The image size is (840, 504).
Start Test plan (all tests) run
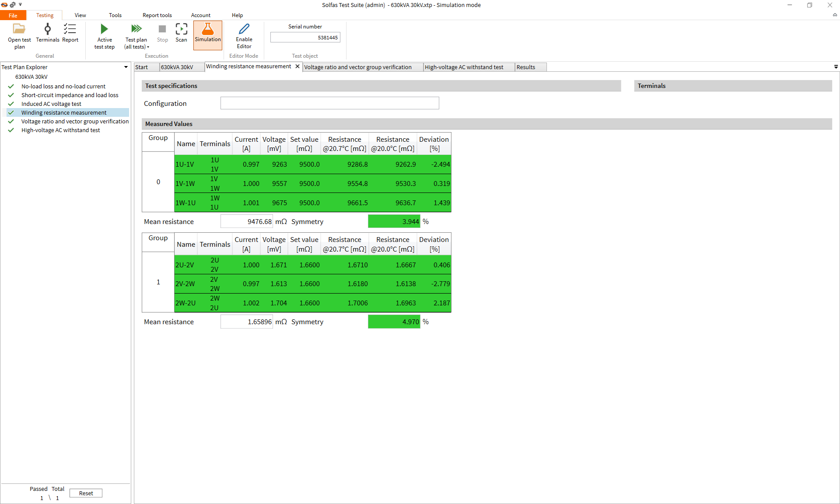tap(136, 30)
